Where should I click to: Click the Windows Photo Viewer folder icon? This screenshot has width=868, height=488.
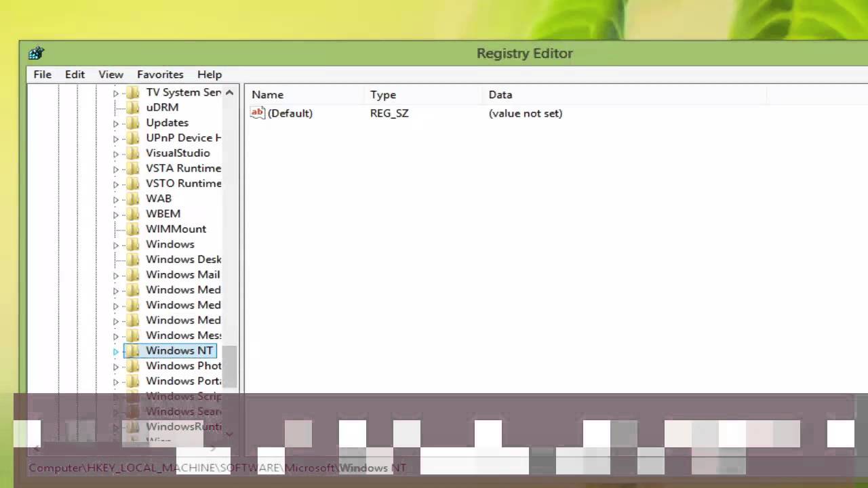coord(133,366)
